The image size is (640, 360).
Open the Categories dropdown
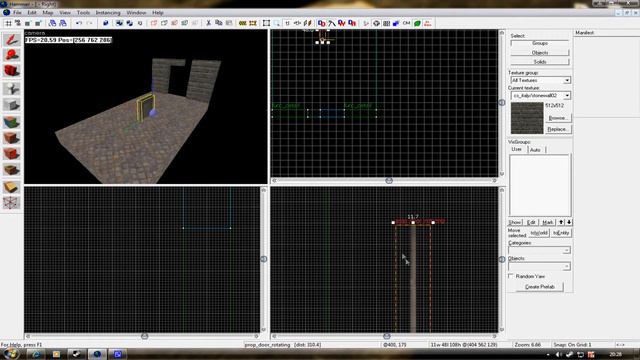pyautogui.click(x=566, y=250)
